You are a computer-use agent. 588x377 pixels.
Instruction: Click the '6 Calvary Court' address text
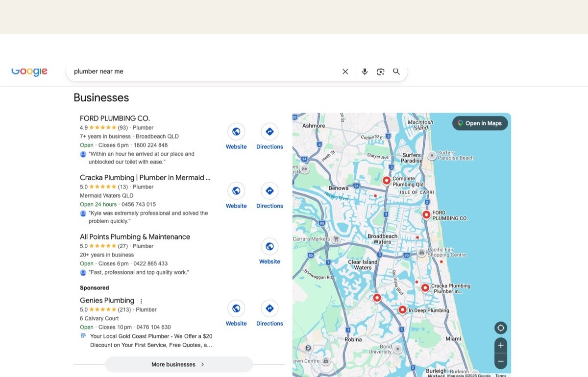99,319
